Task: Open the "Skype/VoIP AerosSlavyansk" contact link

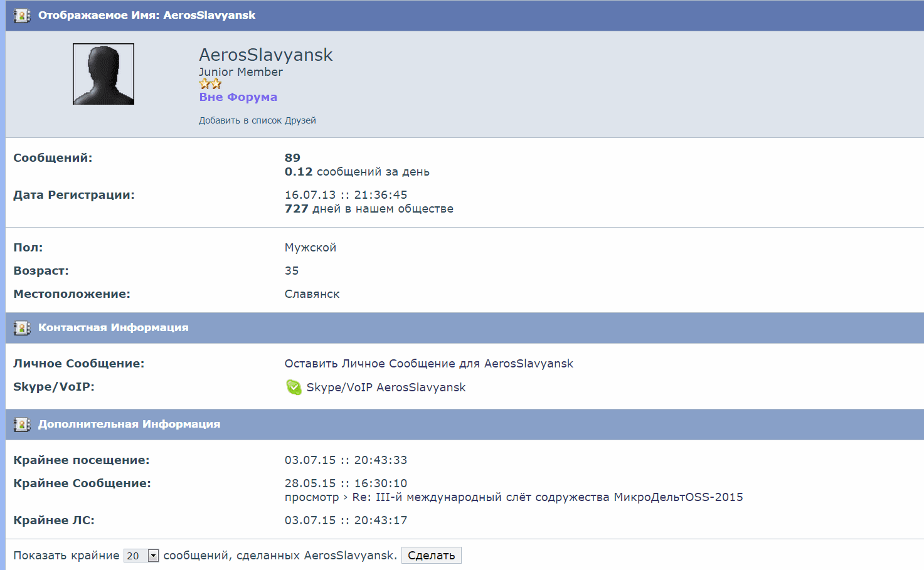Action: coord(386,388)
